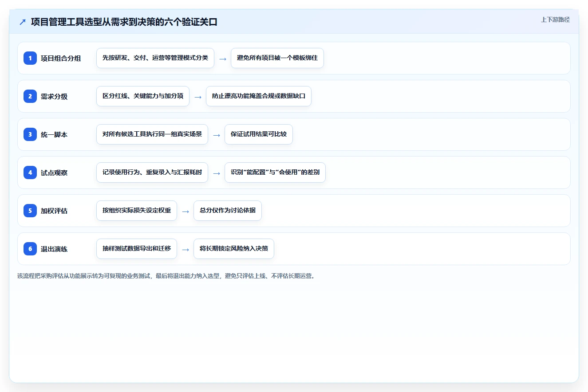Click the arrow in the 加权评估 row
This screenshot has height=392, width=588.
(x=185, y=211)
